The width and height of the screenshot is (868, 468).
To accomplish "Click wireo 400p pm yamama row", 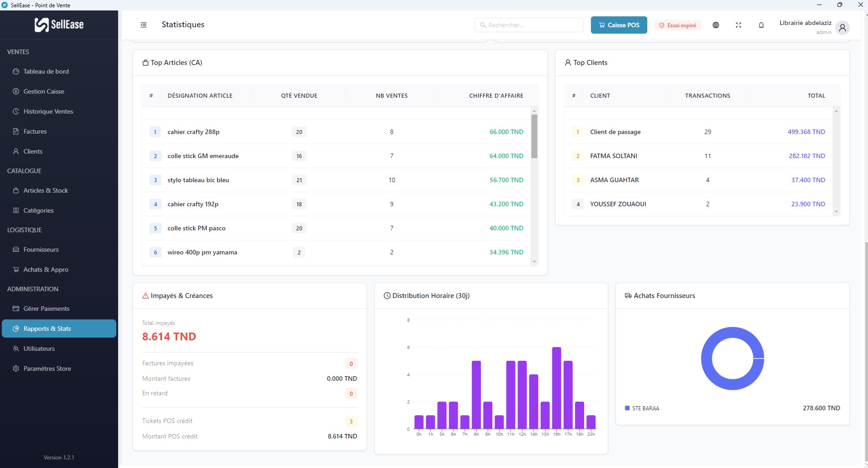I will 336,252.
